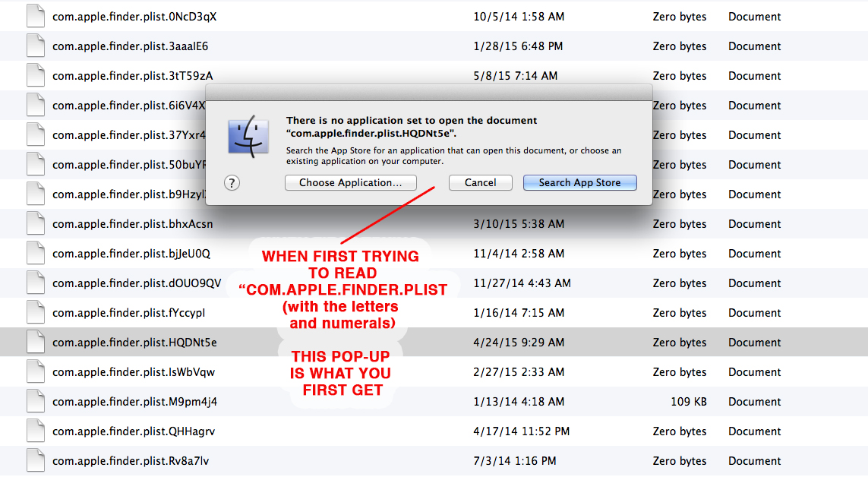The width and height of the screenshot is (868, 477).
Task: Select file name com.apple.finder.plist.IsWbVqw
Action: 134,372
